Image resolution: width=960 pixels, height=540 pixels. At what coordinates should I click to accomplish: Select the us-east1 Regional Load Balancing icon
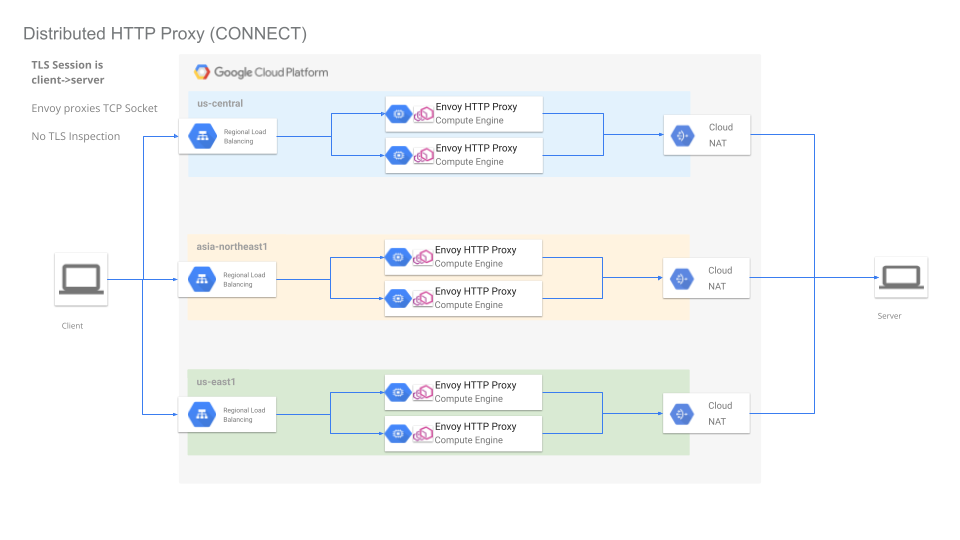pyautogui.click(x=202, y=414)
